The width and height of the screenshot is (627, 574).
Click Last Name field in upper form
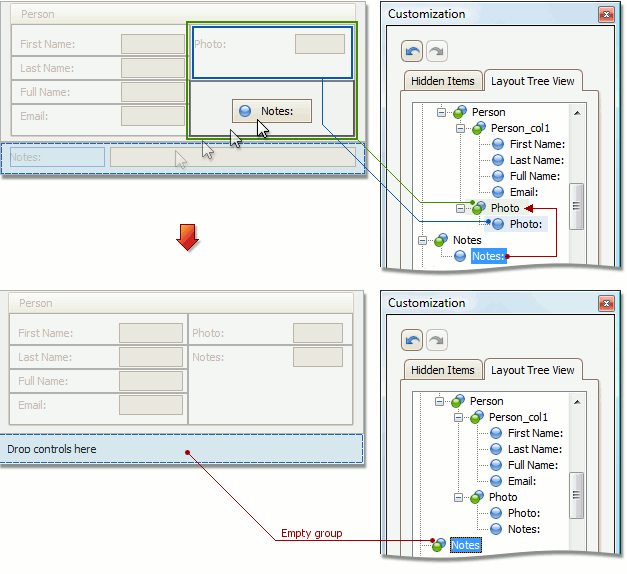pos(153,68)
